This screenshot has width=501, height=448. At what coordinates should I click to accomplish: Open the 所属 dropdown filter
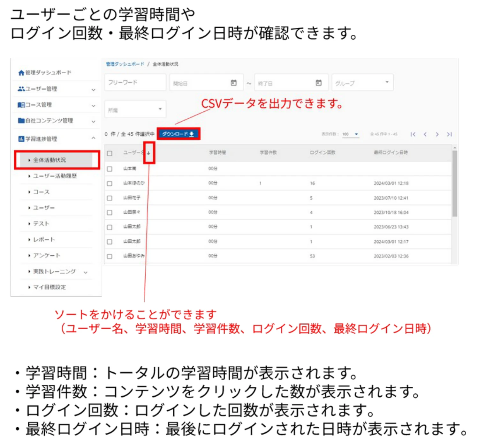pyautogui.click(x=135, y=109)
